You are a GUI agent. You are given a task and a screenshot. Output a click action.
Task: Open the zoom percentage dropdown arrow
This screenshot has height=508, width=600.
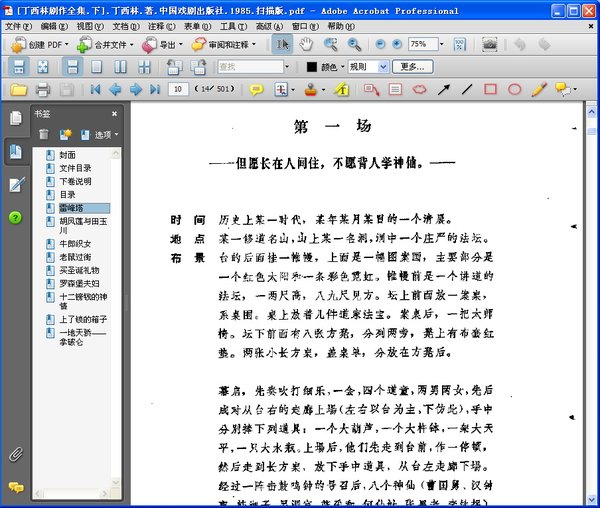442,44
